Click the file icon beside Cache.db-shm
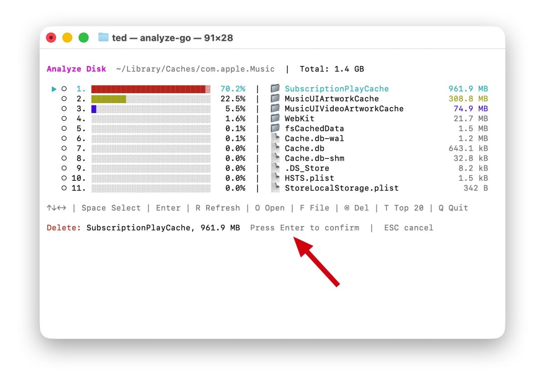This screenshot has height=392, width=545. click(x=275, y=158)
